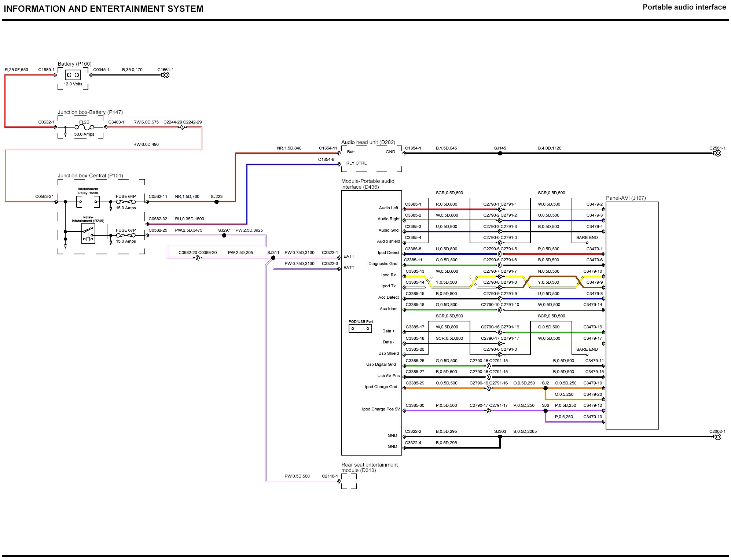731x560 pixels.
Task: Click the SJ303 ground splice dot
Action: (x=500, y=437)
